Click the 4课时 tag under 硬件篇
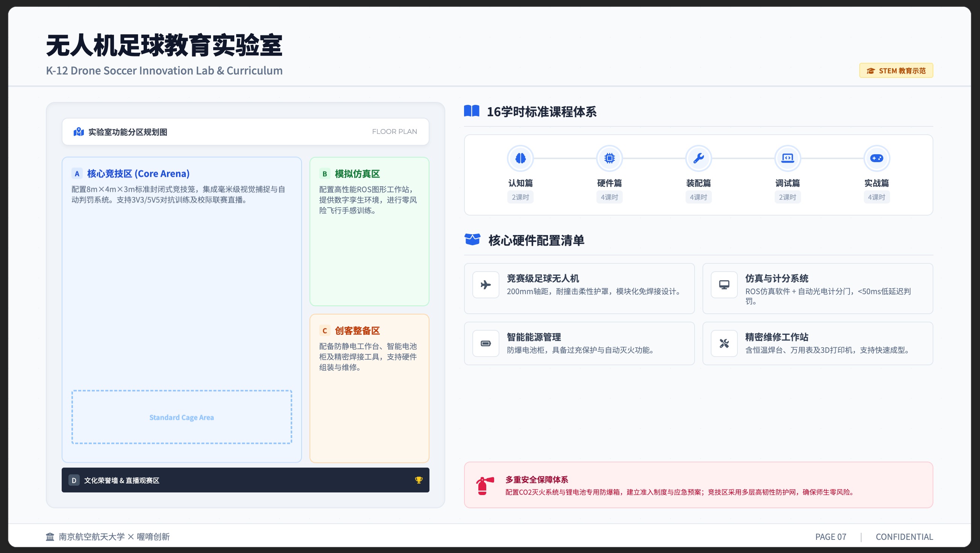This screenshot has height=553, width=980. [x=610, y=197]
